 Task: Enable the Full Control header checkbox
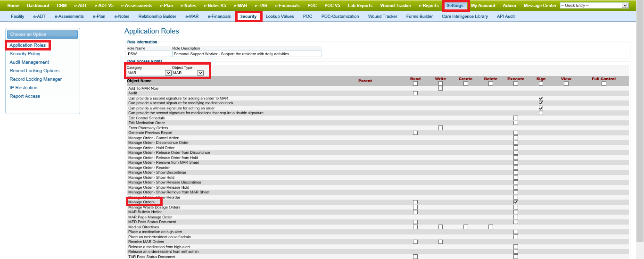coord(603,84)
